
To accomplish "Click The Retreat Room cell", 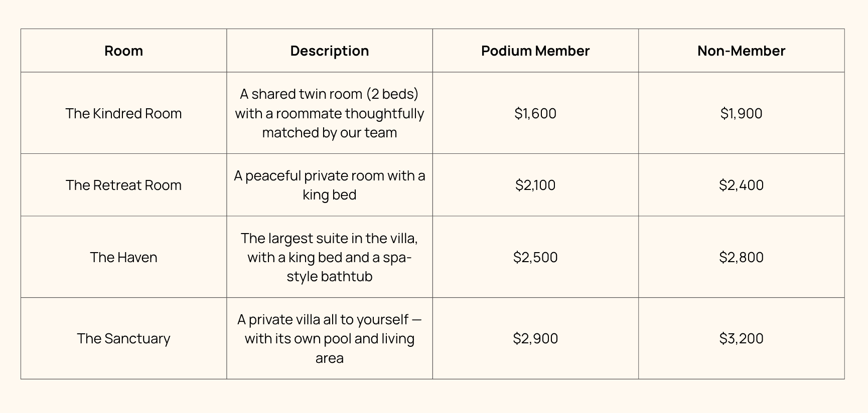I will [123, 185].
